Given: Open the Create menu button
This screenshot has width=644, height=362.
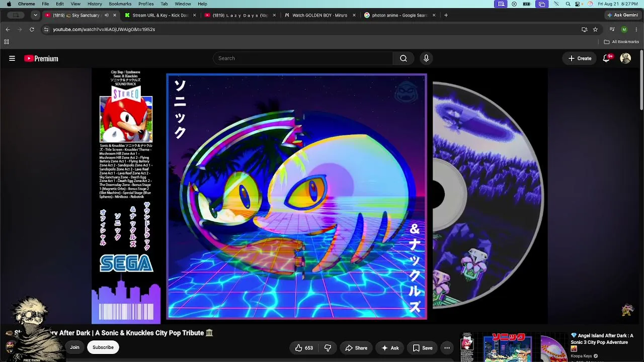Looking at the screenshot, I should click(580, 58).
